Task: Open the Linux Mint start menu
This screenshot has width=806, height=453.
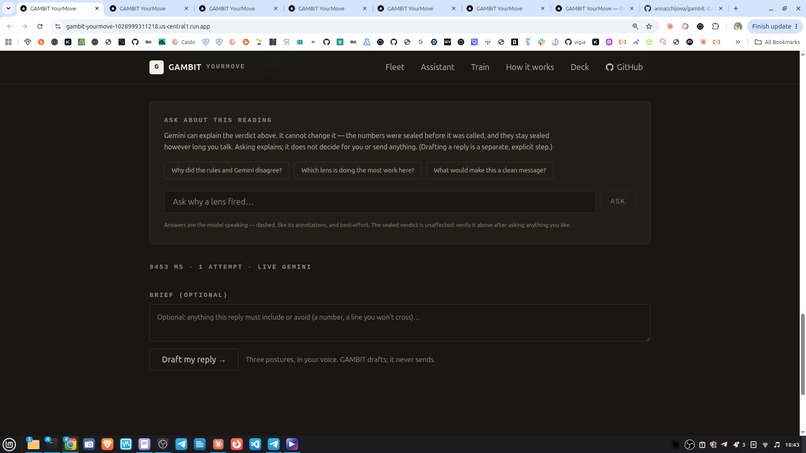Action: tap(9, 444)
